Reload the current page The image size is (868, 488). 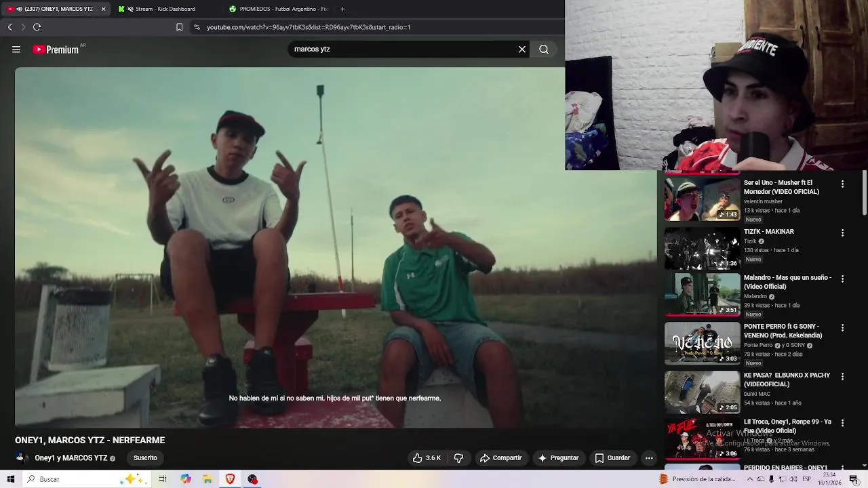coord(37,27)
